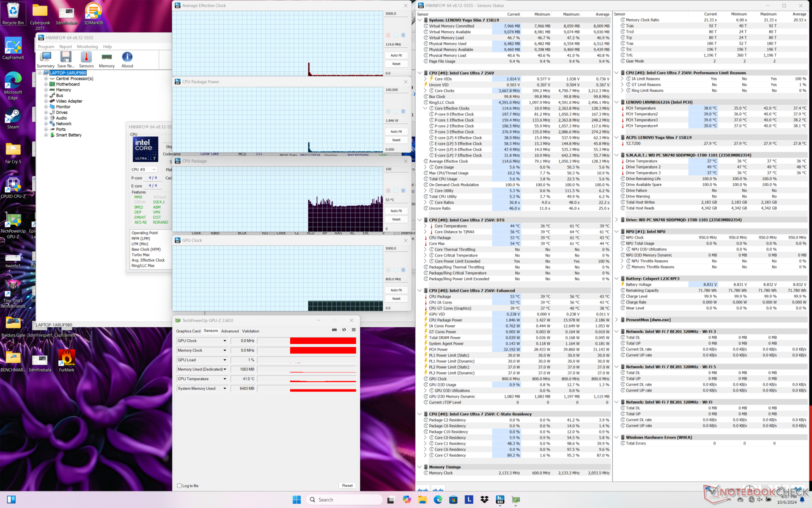This screenshot has height=508, width=812.
Task: Collapse System LENOVO Yoga Slim sensor group
Action: (420, 20)
